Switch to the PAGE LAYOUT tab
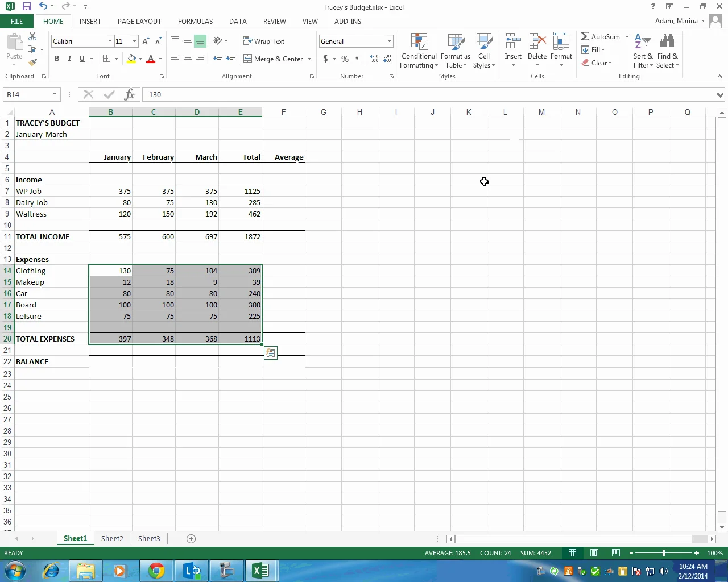The height and width of the screenshot is (582, 728). (x=139, y=21)
